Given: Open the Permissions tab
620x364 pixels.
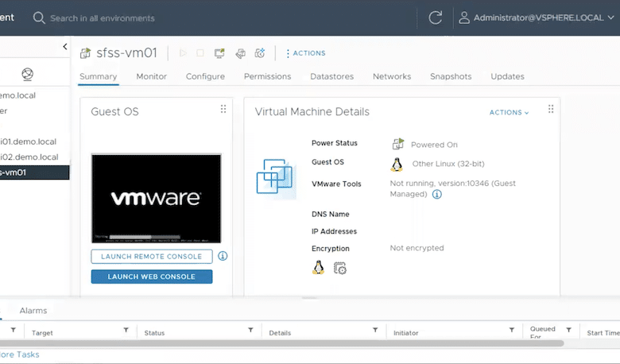Looking at the screenshot, I should coord(267,76).
